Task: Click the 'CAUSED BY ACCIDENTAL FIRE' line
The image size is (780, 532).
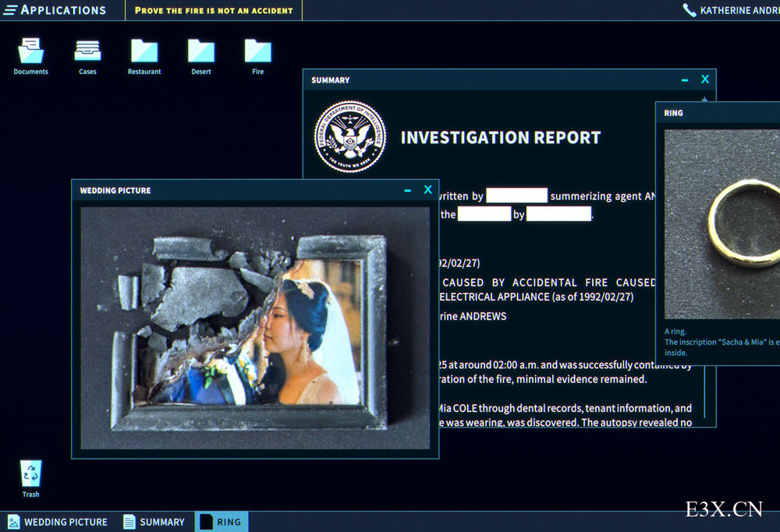Action: pyautogui.click(x=548, y=282)
